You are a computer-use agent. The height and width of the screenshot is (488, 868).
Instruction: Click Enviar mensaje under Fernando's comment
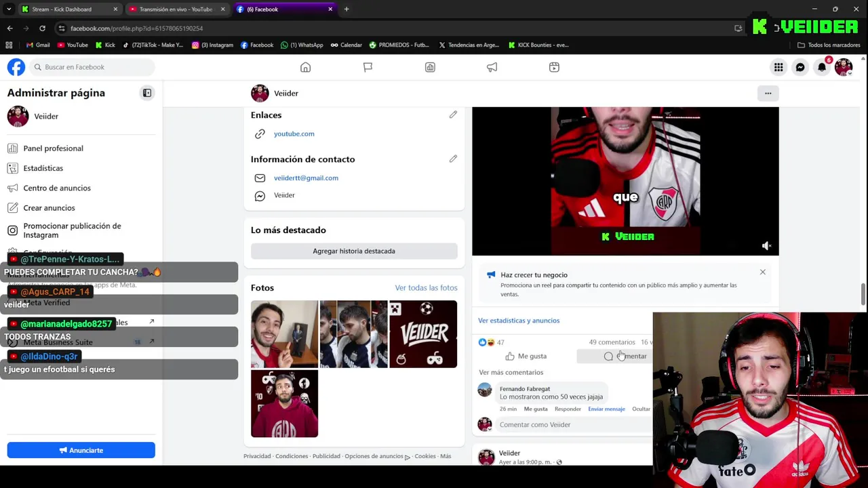pos(606,409)
